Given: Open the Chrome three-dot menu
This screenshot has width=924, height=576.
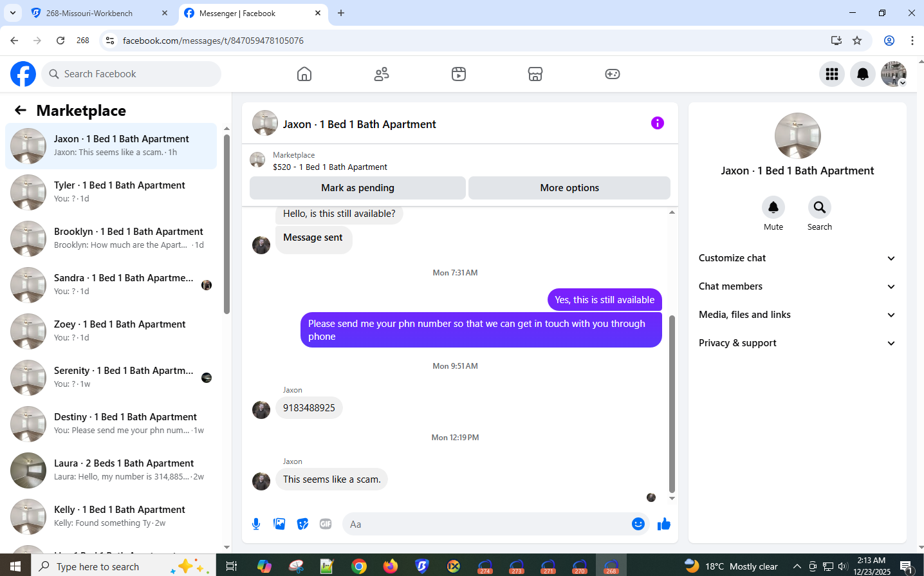Looking at the screenshot, I should pos(912,41).
